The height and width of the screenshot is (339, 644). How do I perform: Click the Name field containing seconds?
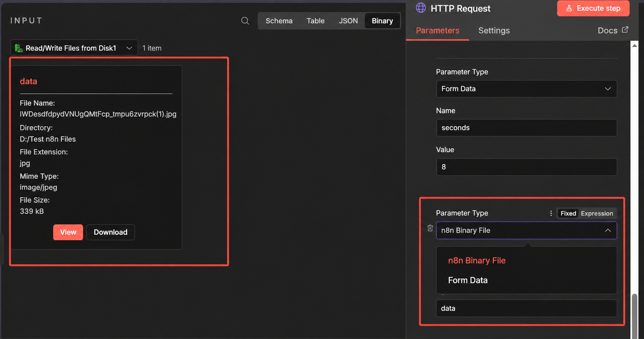pyautogui.click(x=526, y=128)
